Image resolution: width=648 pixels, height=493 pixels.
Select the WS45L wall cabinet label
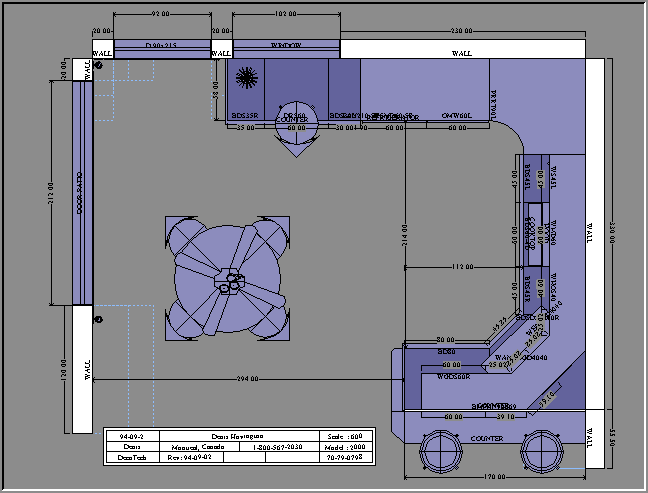[x=554, y=178]
